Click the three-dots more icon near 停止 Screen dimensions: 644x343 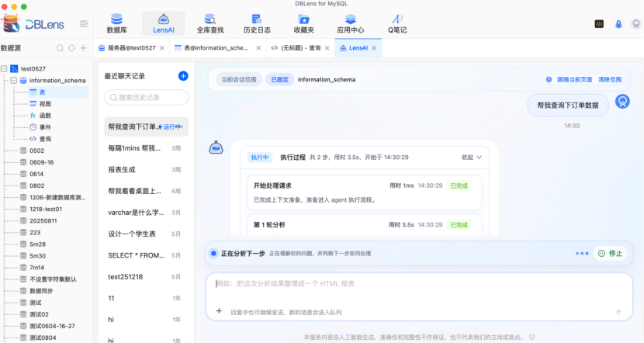point(582,254)
